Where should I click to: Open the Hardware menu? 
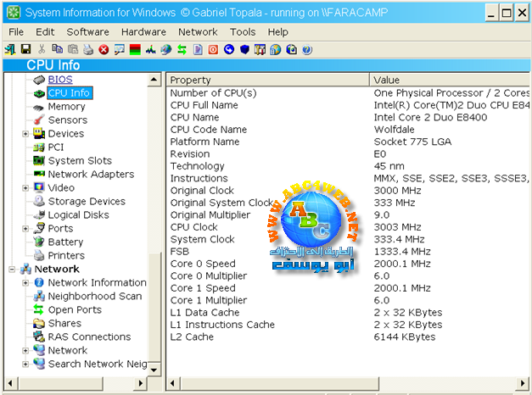pyautogui.click(x=143, y=31)
